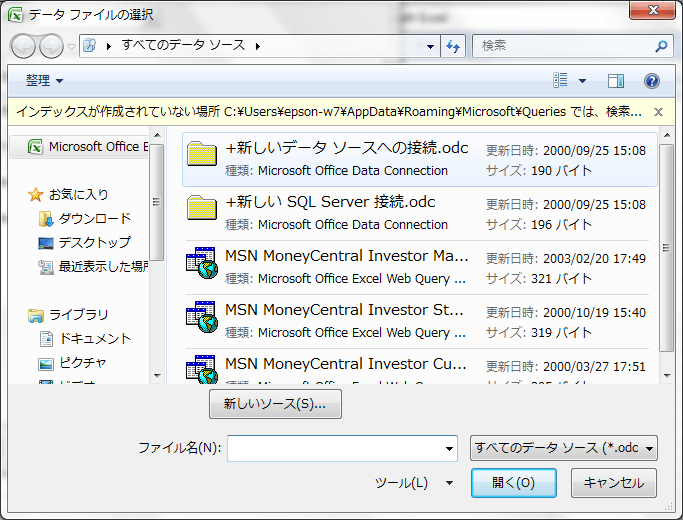Click the デスクトップ monitor icon
683x520 pixels.
tap(46, 243)
